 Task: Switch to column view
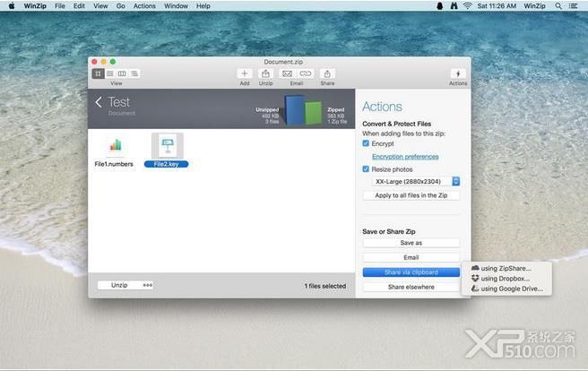tap(122, 73)
